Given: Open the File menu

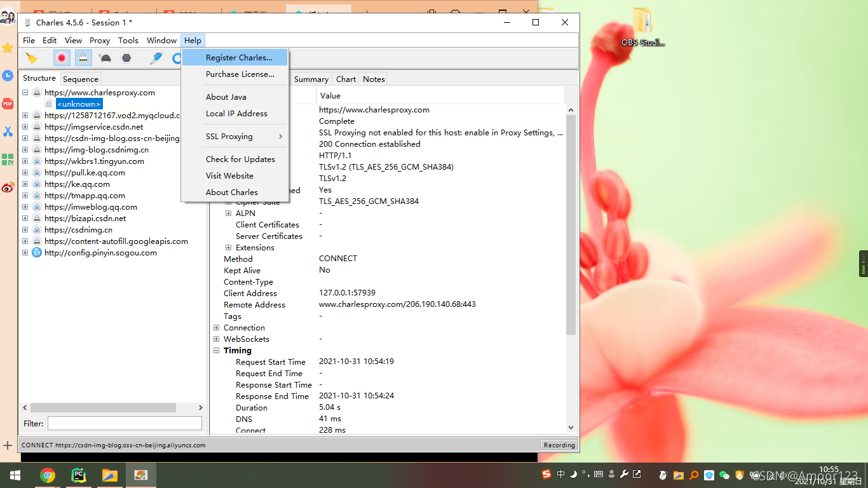Looking at the screenshot, I should (29, 40).
